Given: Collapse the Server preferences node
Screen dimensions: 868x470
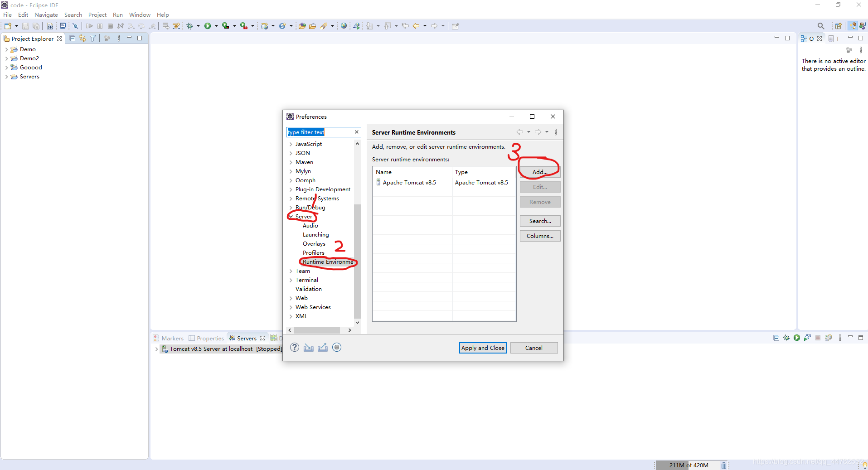Looking at the screenshot, I should click(291, 217).
